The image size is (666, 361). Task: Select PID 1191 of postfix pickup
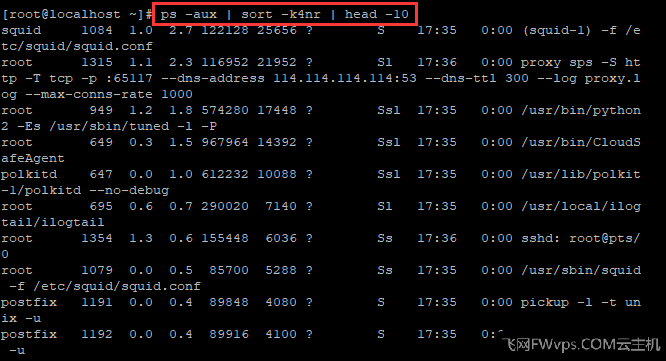coord(97,302)
